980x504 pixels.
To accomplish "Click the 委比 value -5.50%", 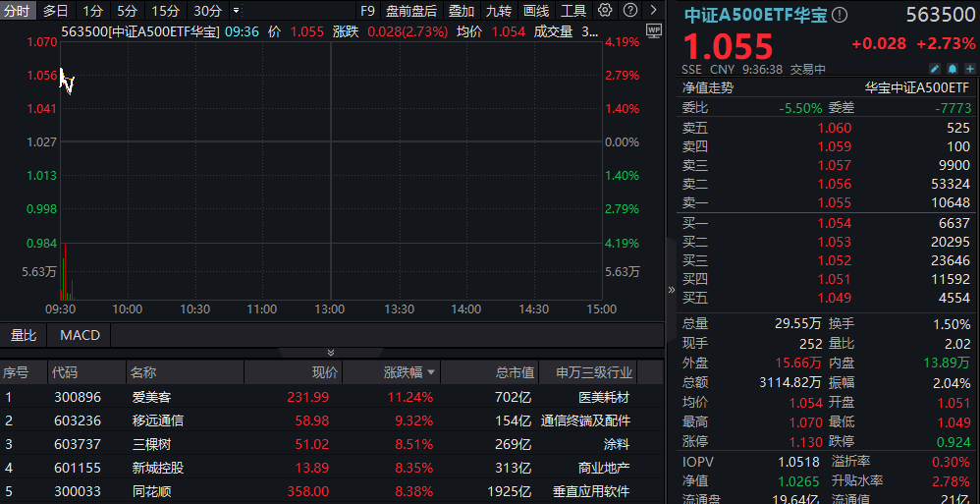I will (800, 107).
